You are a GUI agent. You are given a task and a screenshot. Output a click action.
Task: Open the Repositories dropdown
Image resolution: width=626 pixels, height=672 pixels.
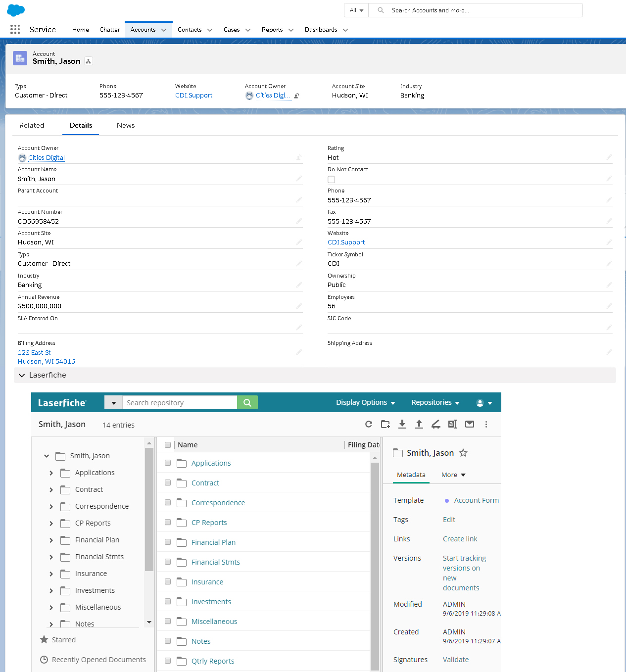435,403
